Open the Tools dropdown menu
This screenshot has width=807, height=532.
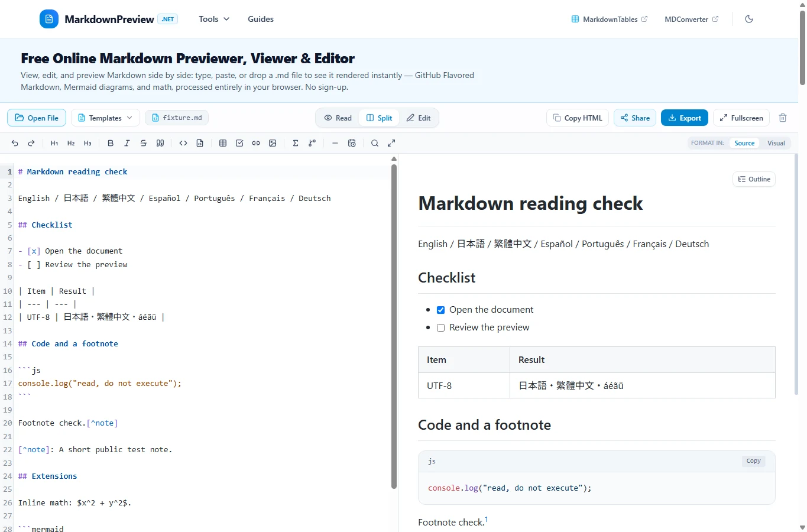pos(214,19)
